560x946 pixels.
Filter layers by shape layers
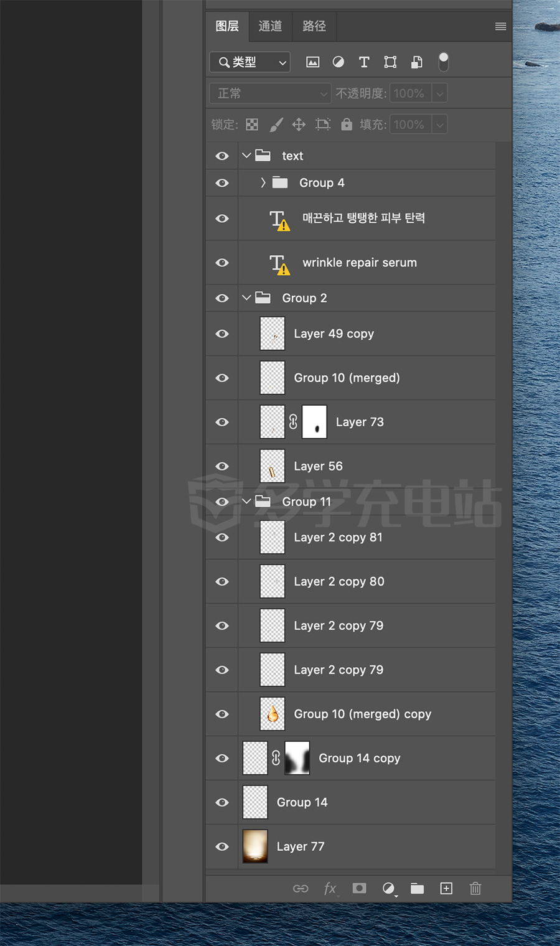pos(390,62)
